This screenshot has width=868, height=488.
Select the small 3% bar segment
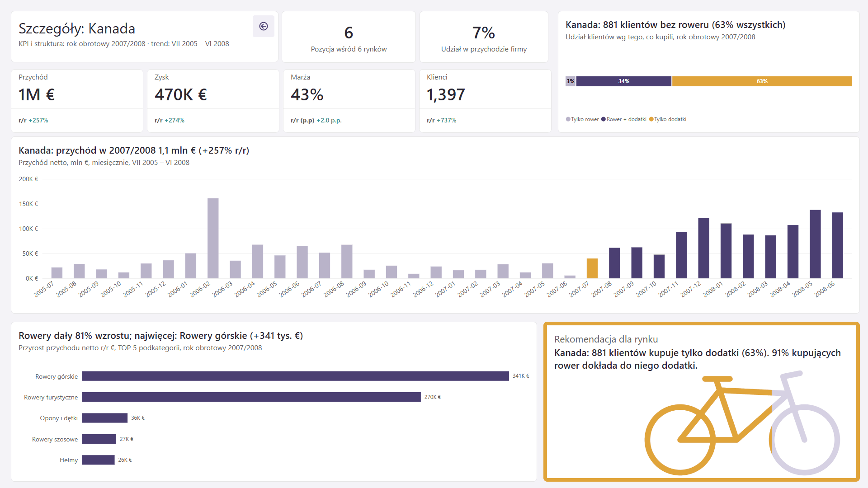(571, 81)
